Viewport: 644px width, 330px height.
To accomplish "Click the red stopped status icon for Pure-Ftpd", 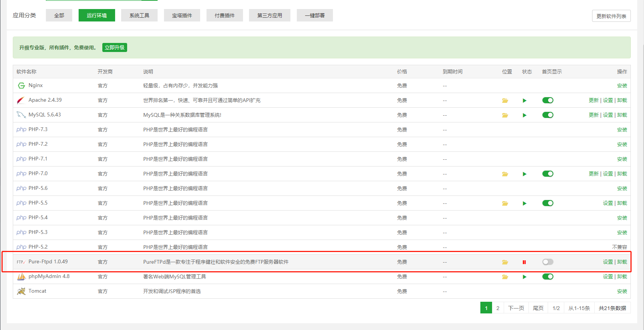I will click(524, 262).
